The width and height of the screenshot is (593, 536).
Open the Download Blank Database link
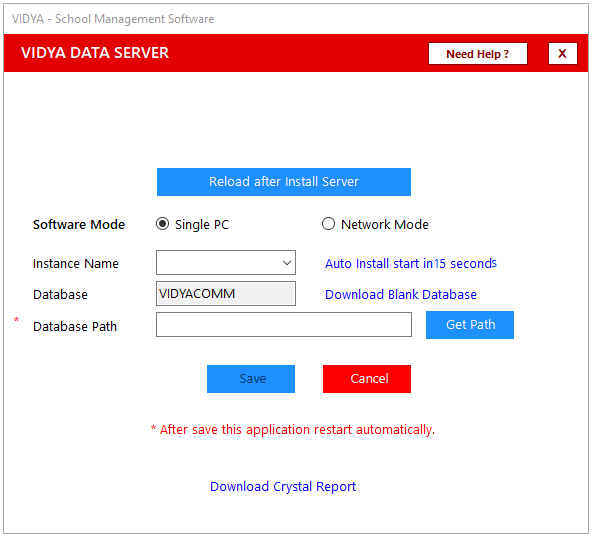401,294
